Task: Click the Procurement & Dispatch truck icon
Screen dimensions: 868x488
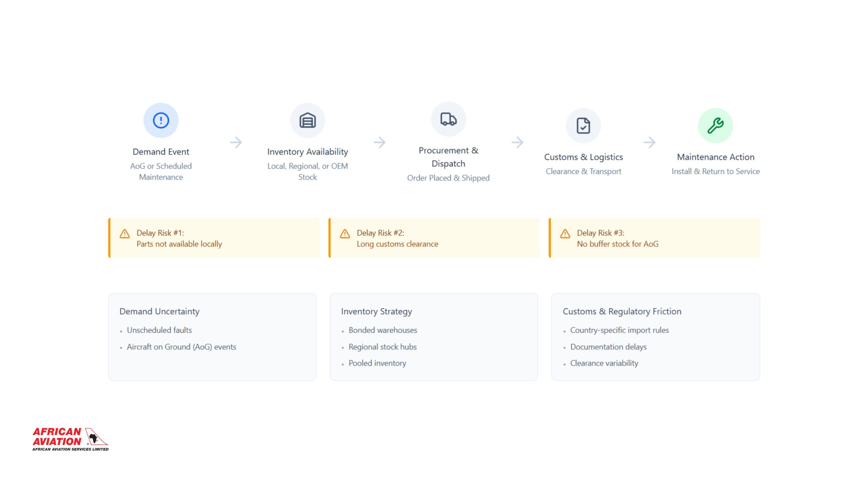Action: pos(448,119)
